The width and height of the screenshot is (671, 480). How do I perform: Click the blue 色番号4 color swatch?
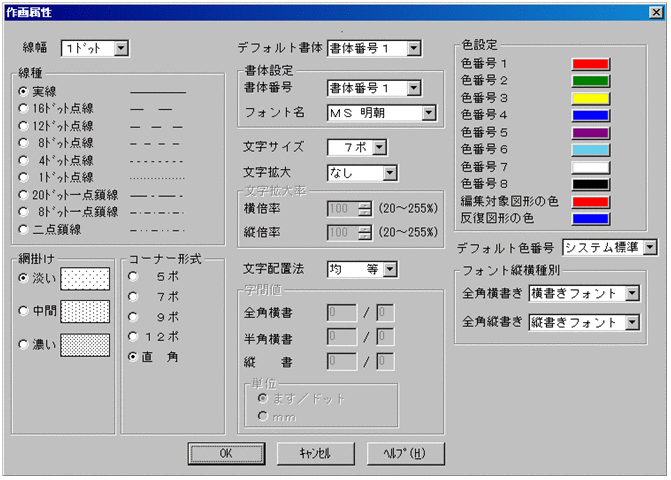(x=591, y=115)
